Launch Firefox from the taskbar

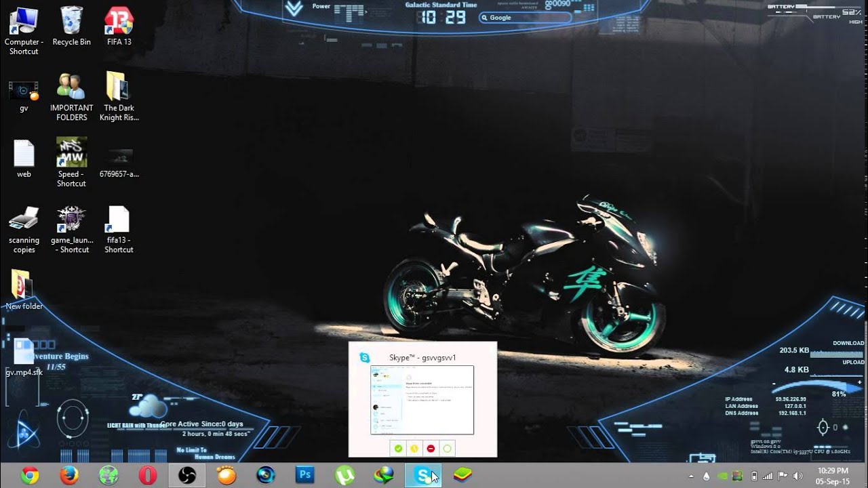coord(68,476)
